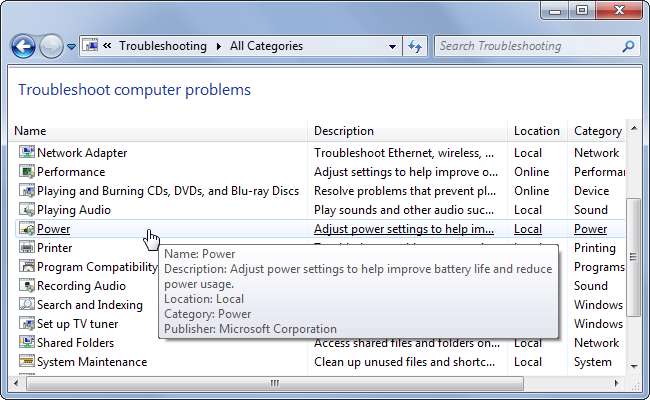Open the Recording Audio troubleshooter

(x=81, y=286)
